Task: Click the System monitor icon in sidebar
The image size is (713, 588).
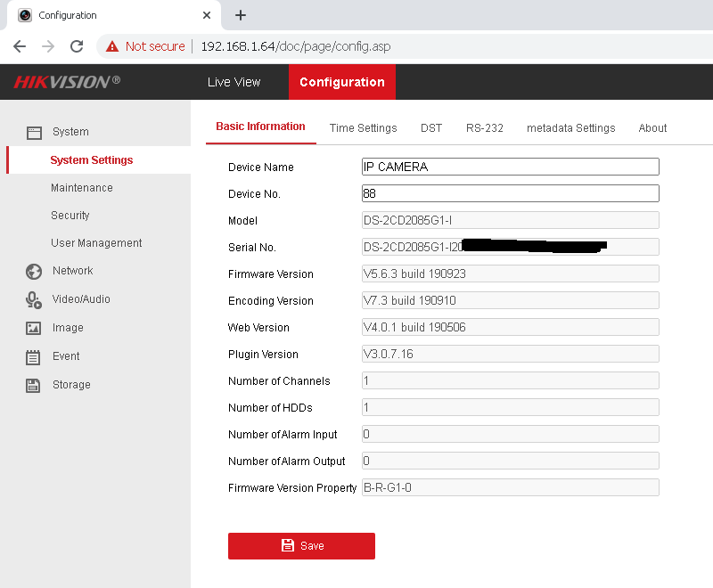Action: click(34, 132)
